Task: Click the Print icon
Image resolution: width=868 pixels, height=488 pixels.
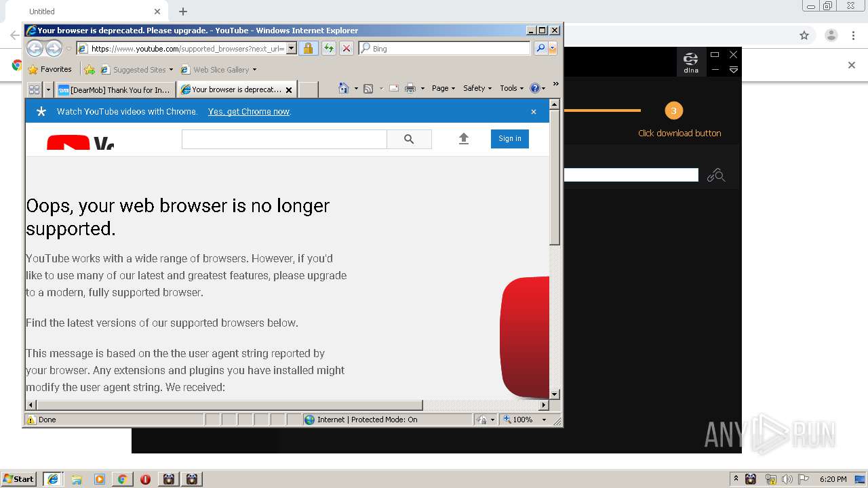Action: (410, 88)
